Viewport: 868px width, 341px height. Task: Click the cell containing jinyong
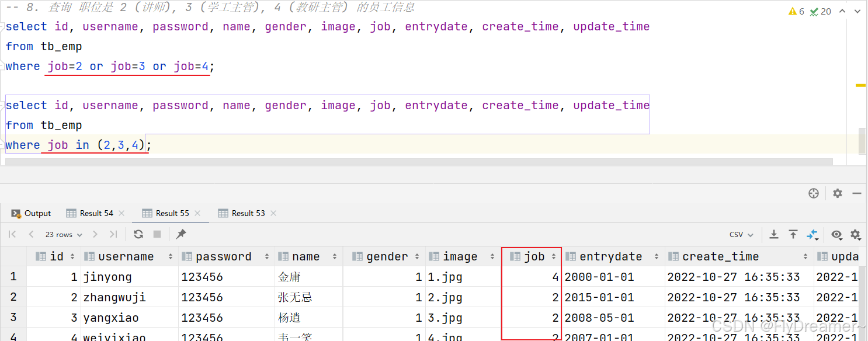pos(130,277)
